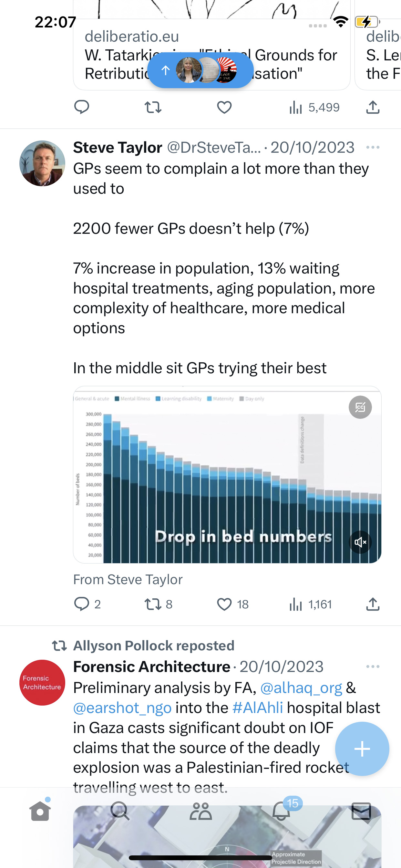
Task: Open the @alhaq_org mention link
Action: click(301, 688)
